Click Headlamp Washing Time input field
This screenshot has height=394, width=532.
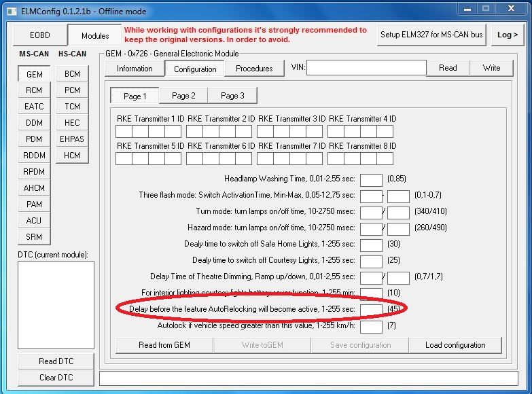tap(371, 180)
